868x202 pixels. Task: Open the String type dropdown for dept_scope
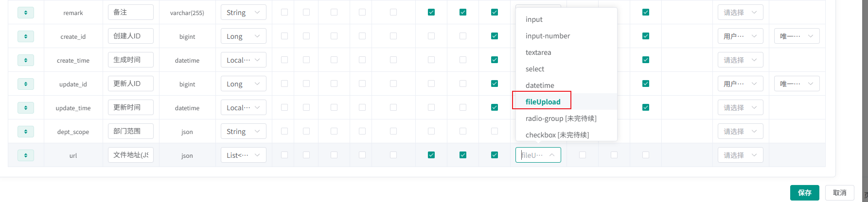coord(243,132)
